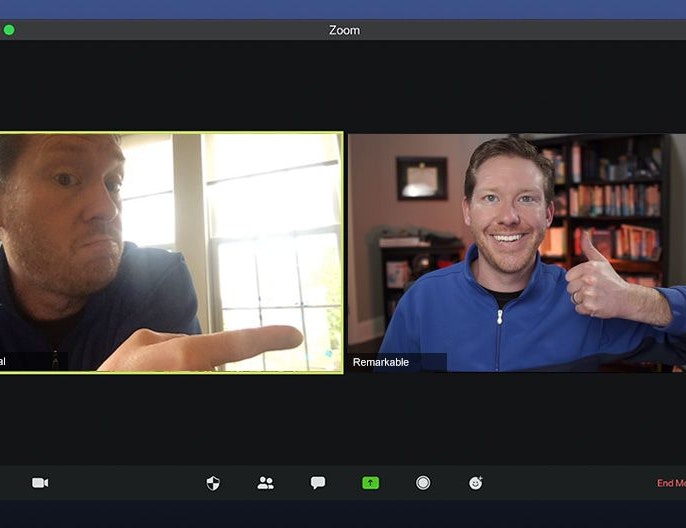The width and height of the screenshot is (686, 528).
Task: Click the blue desktop strip above Zoom
Action: coord(343,9)
